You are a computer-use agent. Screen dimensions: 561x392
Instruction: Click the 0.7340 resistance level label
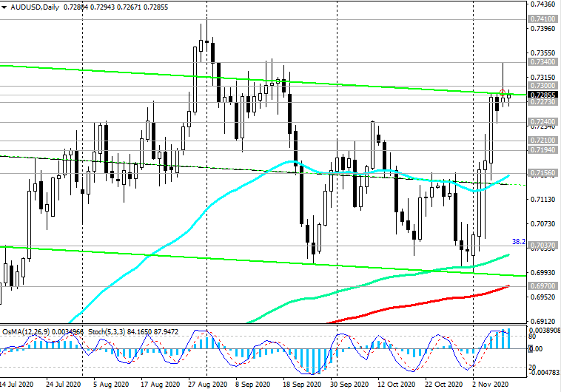coord(542,62)
